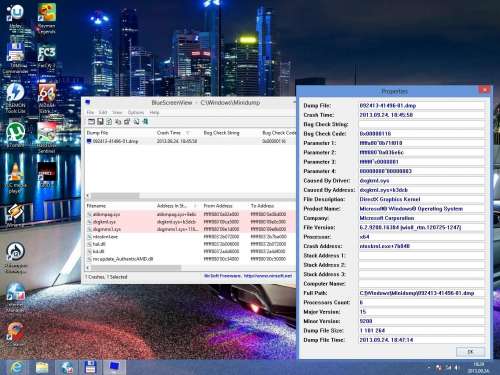
Task: Open the Rayman Legends desktop shortcut
Action: (x=47, y=18)
